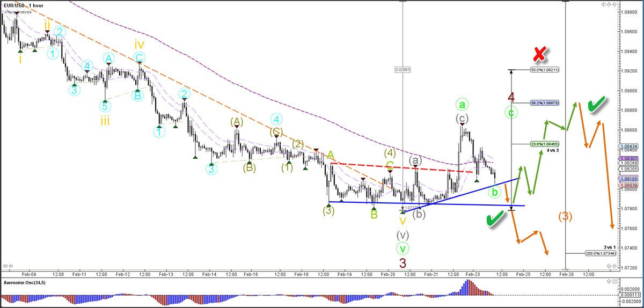Click the 0.000113 oscillator value tag
This screenshot has height=308, width=644.
[x=631, y=295]
